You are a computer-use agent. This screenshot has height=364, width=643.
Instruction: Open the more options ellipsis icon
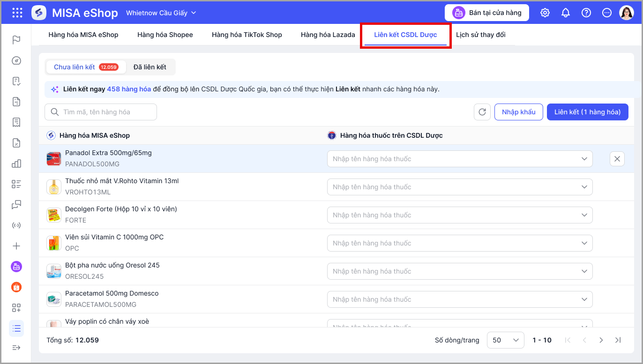[607, 13]
